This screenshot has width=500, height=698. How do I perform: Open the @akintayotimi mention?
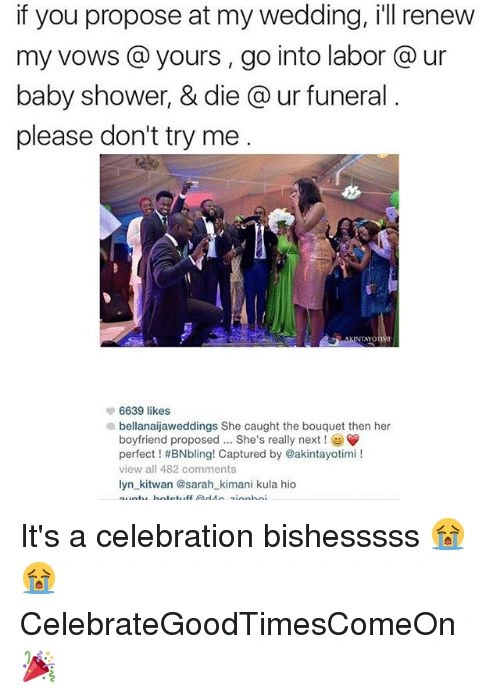point(321,455)
